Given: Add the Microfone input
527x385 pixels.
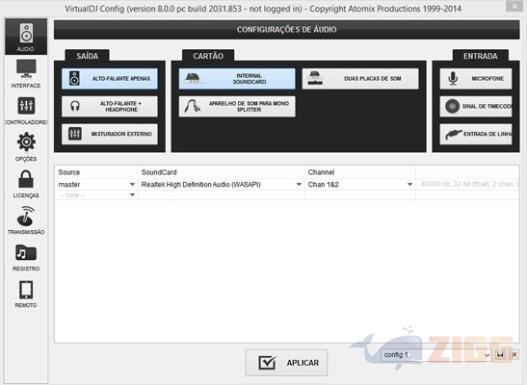Looking at the screenshot, I should [476, 79].
